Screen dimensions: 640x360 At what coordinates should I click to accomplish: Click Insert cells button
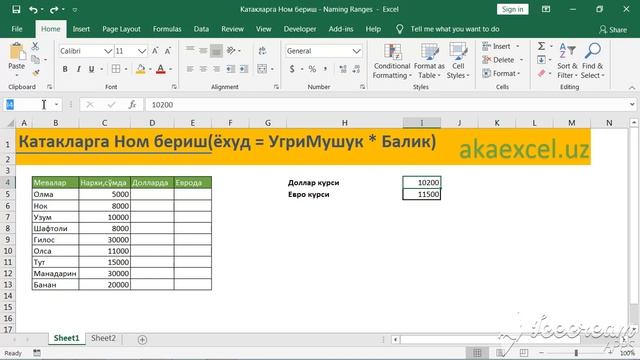501,47
